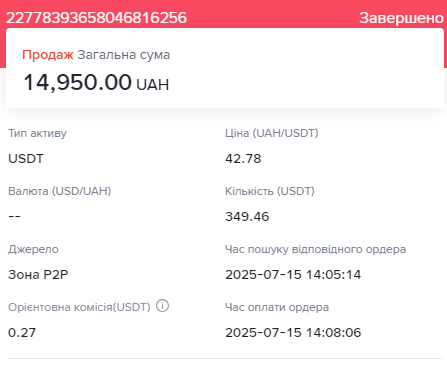This screenshot has width=447, height=366.
Task: Click the Продаж label in the summary card
Action: 48,55
